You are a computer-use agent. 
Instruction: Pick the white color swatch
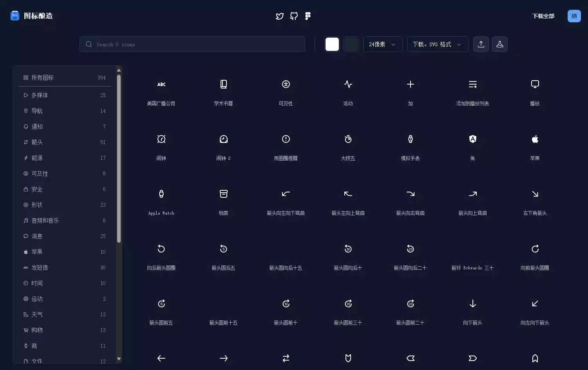[x=332, y=44]
